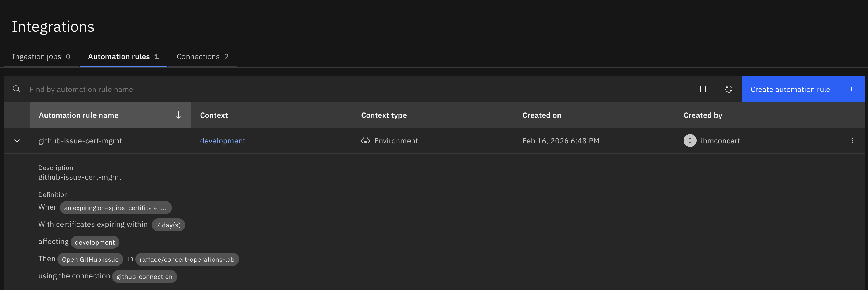Click the sort arrow on Automation rule name
The image size is (868, 290).
pos(178,115)
